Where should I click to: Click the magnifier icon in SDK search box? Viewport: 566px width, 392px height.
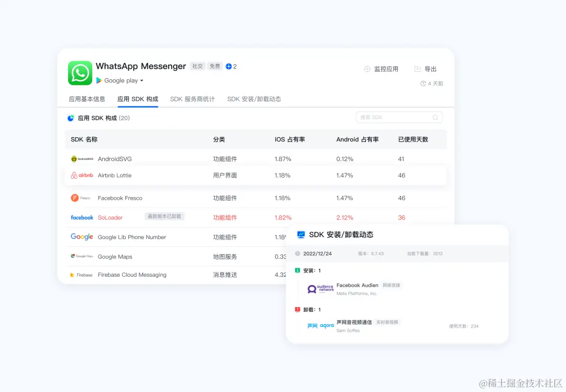[x=436, y=117]
